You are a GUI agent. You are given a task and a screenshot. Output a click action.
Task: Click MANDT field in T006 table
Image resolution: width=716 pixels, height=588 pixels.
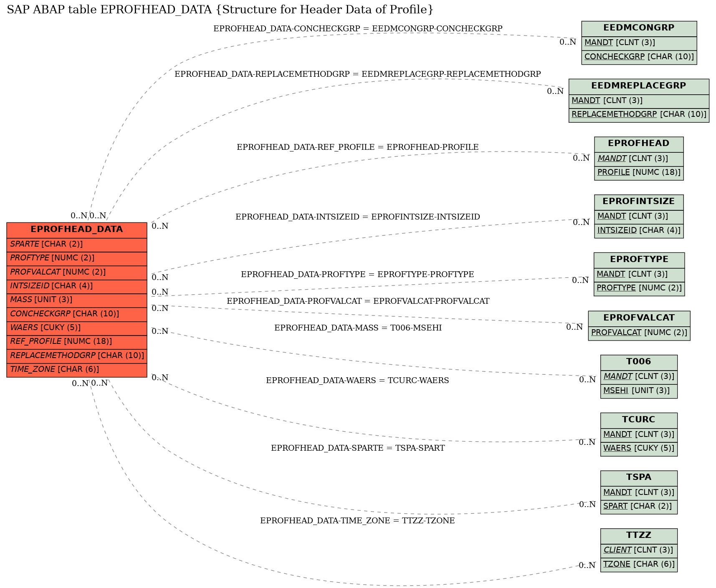coord(639,377)
